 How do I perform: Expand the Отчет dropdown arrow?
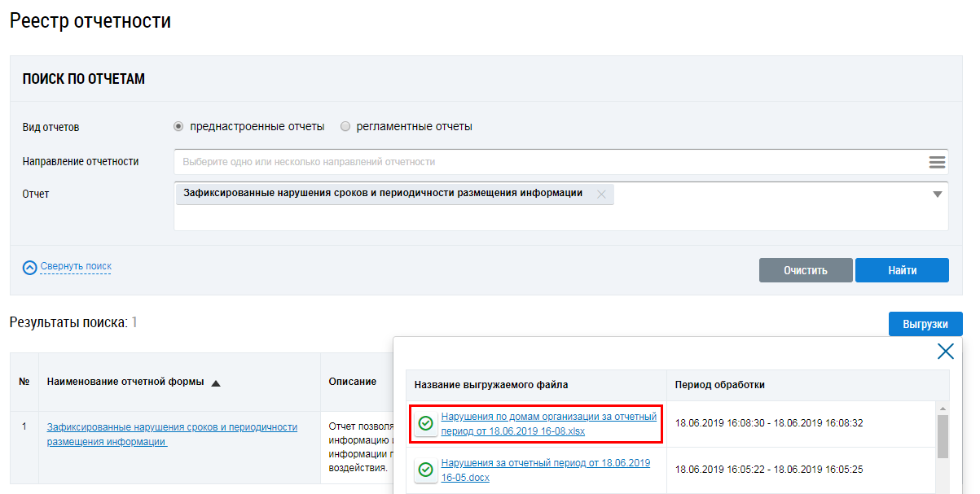(x=937, y=195)
